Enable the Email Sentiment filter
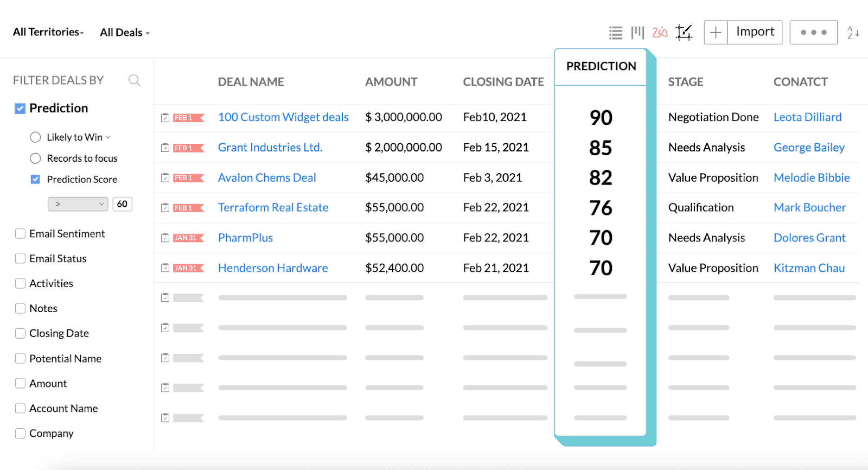868x470 pixels. pyautogui.click(x=20, y=233)
